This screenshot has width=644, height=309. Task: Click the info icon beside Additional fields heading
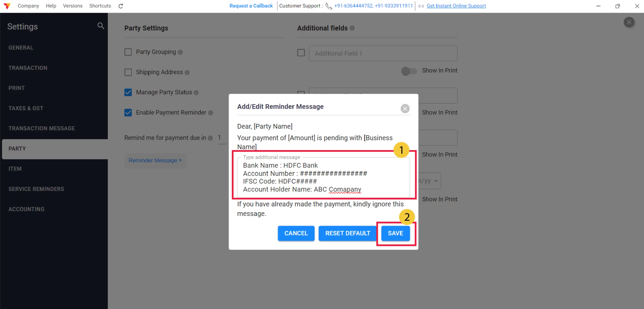(352, 28)
